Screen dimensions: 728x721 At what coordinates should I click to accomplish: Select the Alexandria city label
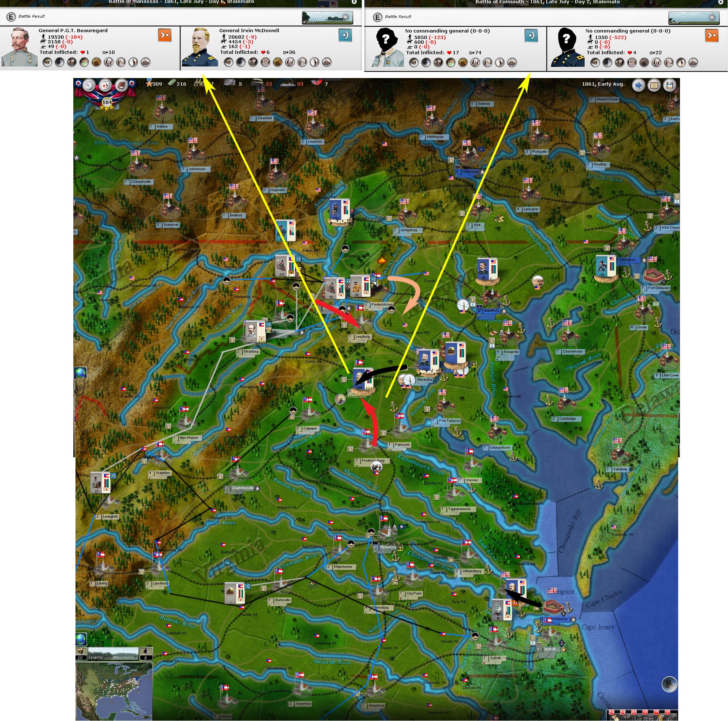click(425, 380)
